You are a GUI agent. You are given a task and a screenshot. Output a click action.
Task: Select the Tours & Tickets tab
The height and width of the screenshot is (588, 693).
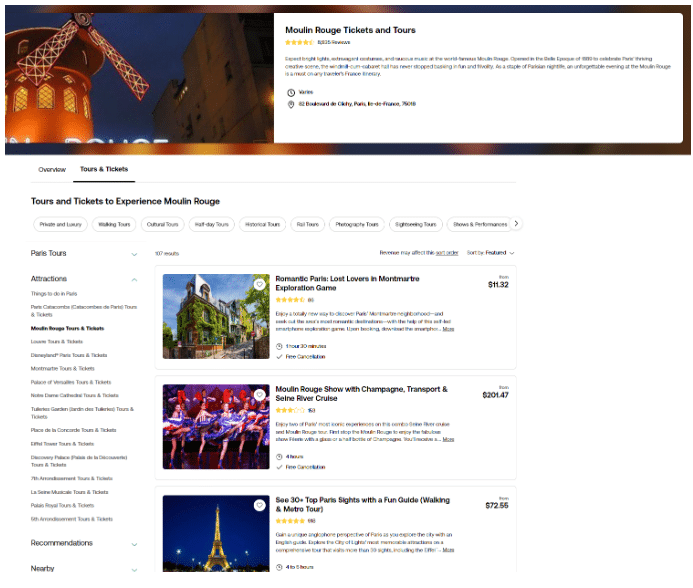click(104, 169)
